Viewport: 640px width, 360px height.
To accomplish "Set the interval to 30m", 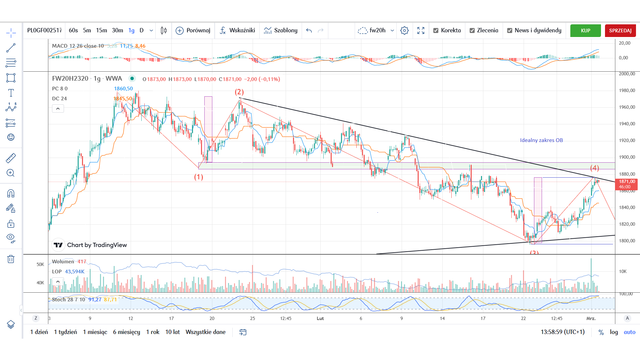I will [x=118, y=31].
